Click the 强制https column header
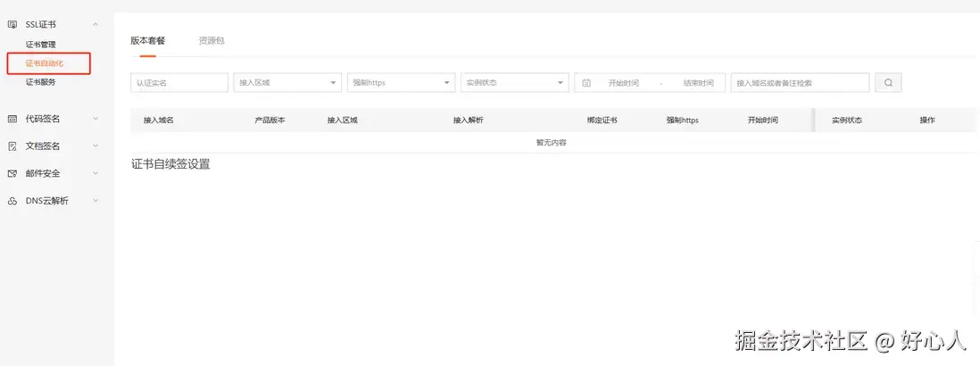Viewport: 980px width, 366px height. pos(683,120)
